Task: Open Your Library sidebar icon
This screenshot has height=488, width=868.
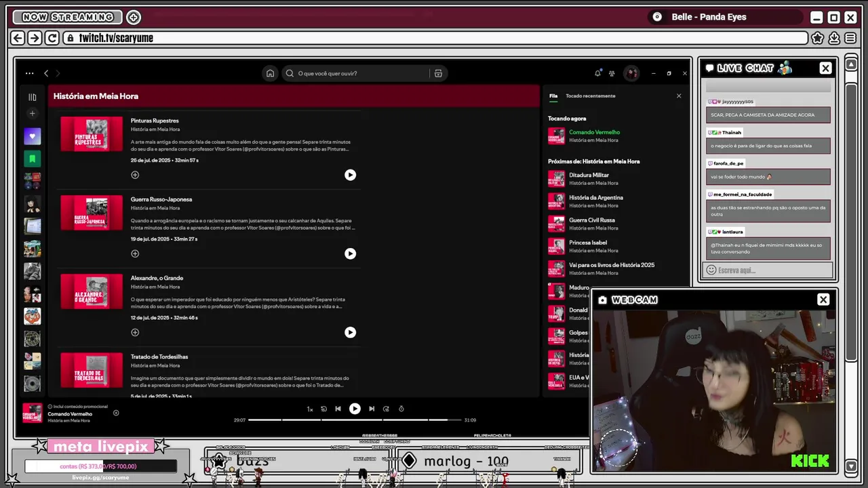Action: click(x=32, y=97)
